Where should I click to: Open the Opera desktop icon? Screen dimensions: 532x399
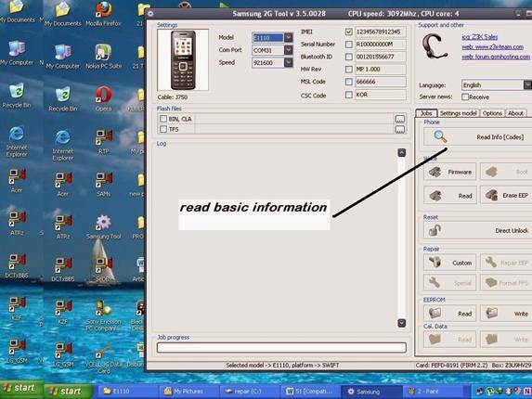[103, 98]
